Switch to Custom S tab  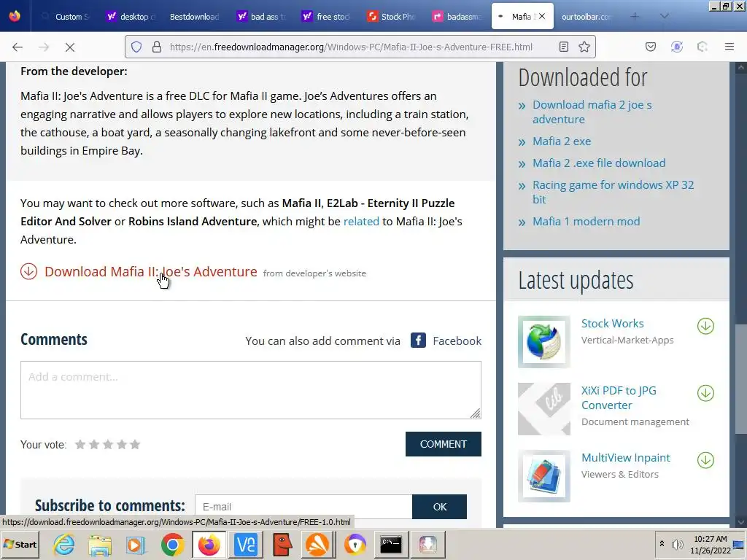click(x=65, y=17)
